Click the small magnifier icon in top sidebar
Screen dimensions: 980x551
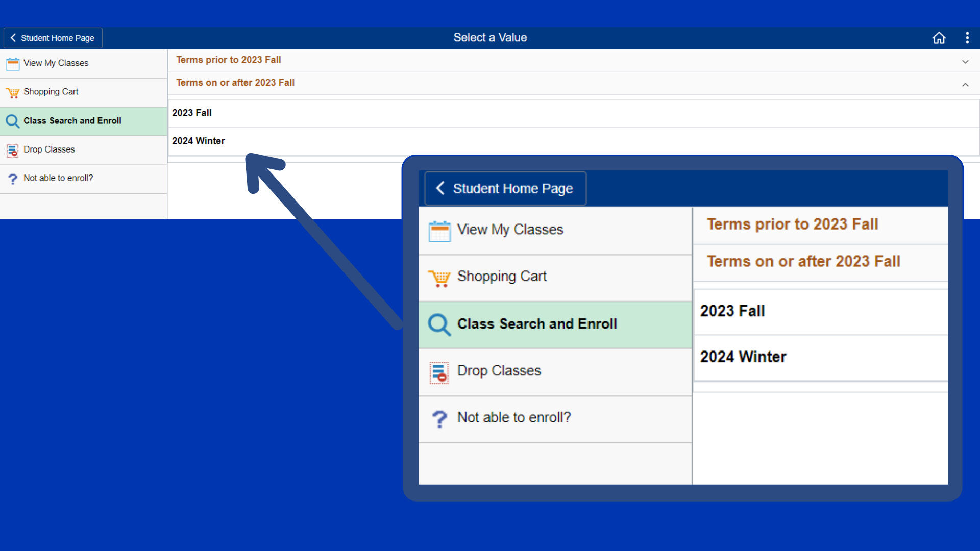point(13,121)
